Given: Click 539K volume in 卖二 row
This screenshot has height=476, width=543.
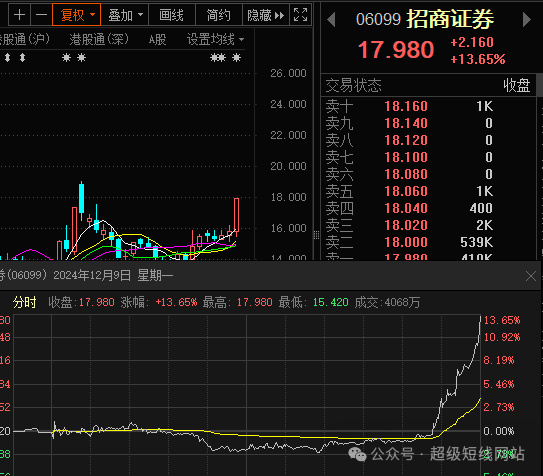Looking at the screenshot, I should [x=477, y=242].
